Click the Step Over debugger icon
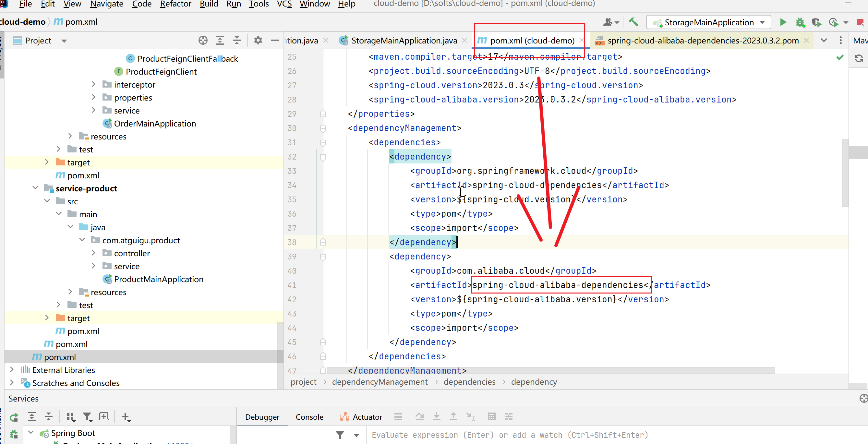 [x=419, y=417]
